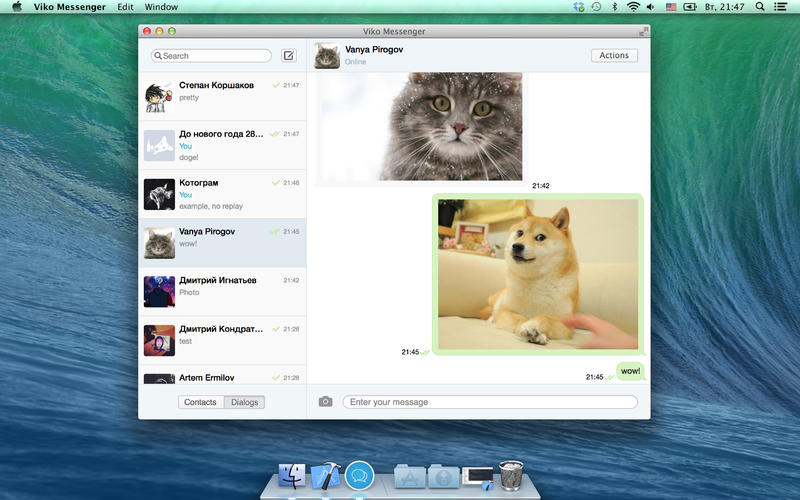
Task: Click the Time Machine clock icon
Action: point(596,7)
